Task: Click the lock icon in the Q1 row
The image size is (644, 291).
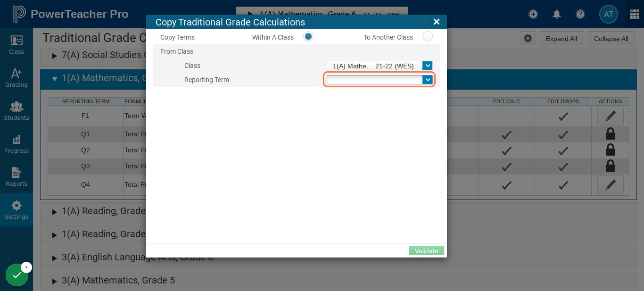Action: click(611, 134)
